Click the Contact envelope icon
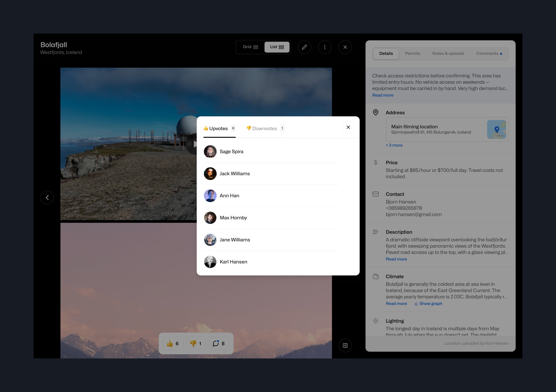 click(x=376, y=194)
